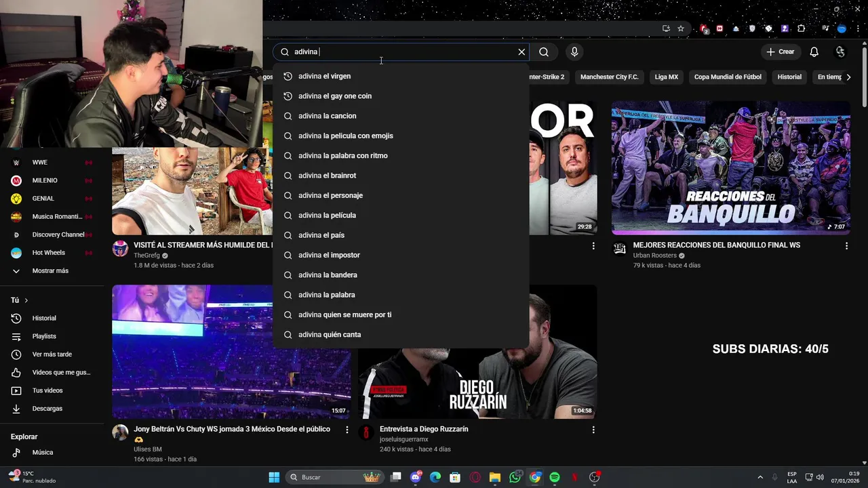The height and width of the screenshot is (488, 868).
Task: Select the Historial filter chip
Action: pos(789,77)
